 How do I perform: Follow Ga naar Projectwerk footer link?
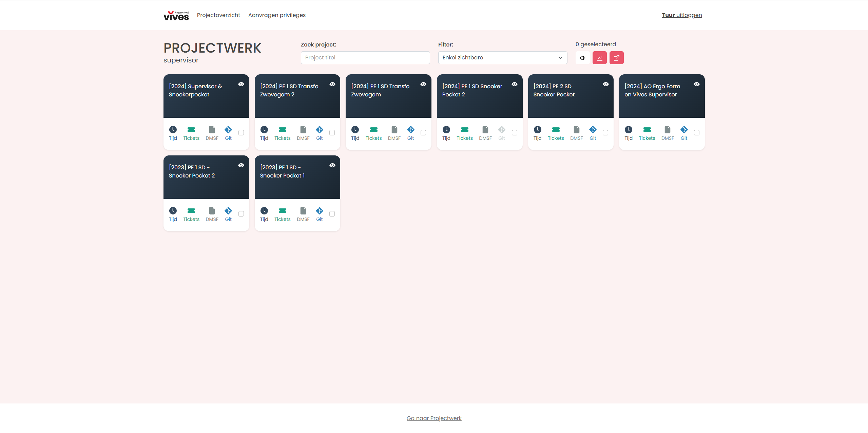point(434,418)
